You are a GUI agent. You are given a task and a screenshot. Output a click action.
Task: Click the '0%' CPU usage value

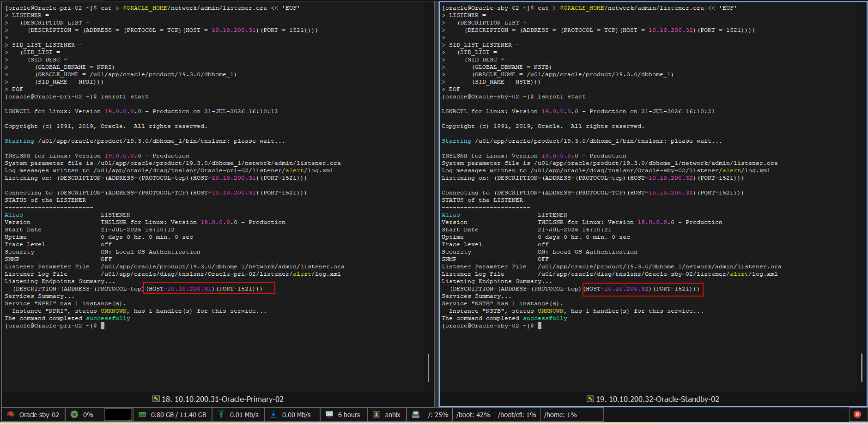coord(88,415)
